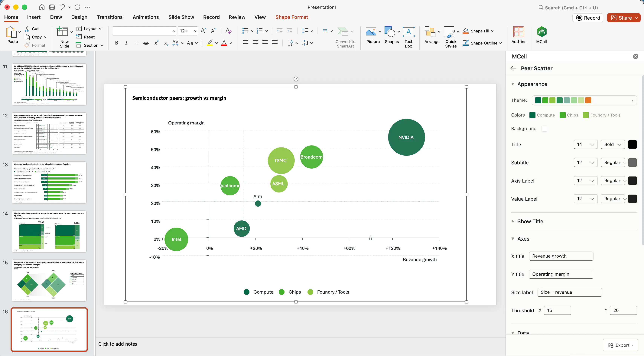644x356 pixels.
Task: Switch to the Animations tab
Action: (146, 17)
